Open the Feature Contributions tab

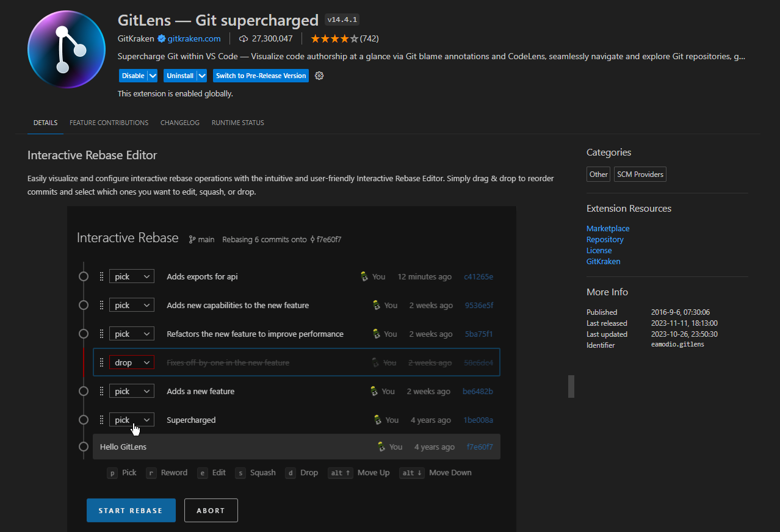(x=109, y=123)
